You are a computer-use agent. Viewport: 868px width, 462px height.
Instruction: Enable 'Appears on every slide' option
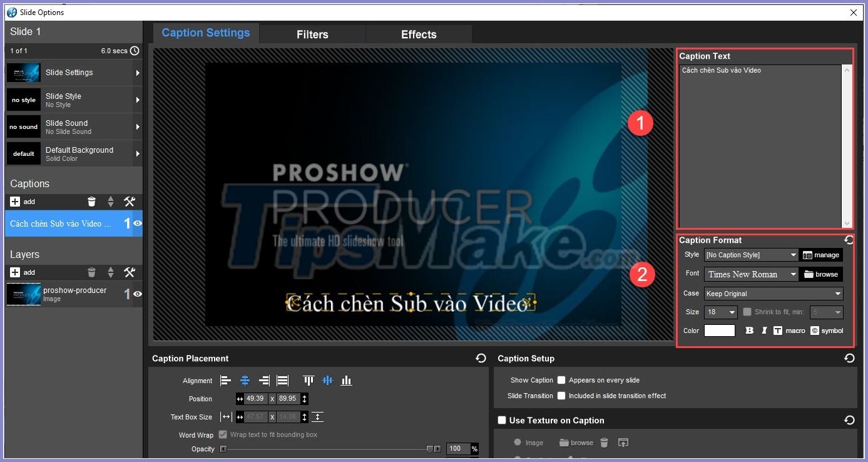pos(561,380)
